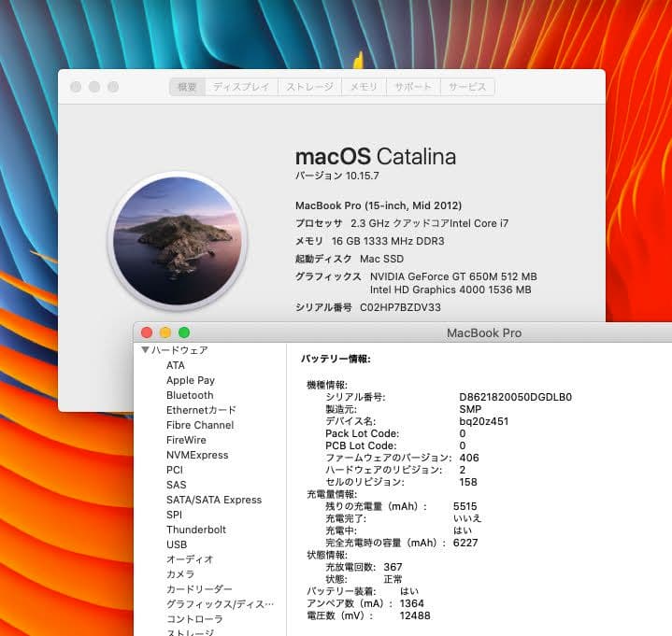Open the ディスプレイ tab
The width and height of the screenshot is (672, 636).
[241, 87]
